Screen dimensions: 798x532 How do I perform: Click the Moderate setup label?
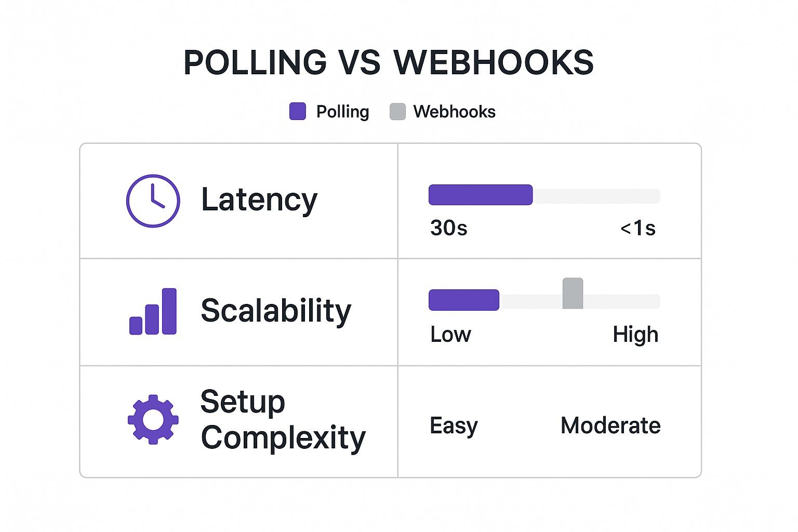pyautogui.click(x=610, y=426)
